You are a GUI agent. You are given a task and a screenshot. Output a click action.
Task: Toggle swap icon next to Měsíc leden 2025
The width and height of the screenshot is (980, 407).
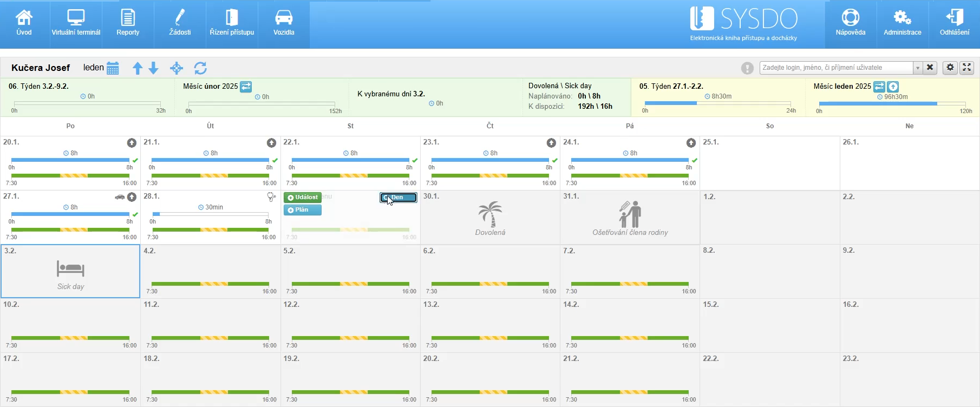(x=879, y=87)
